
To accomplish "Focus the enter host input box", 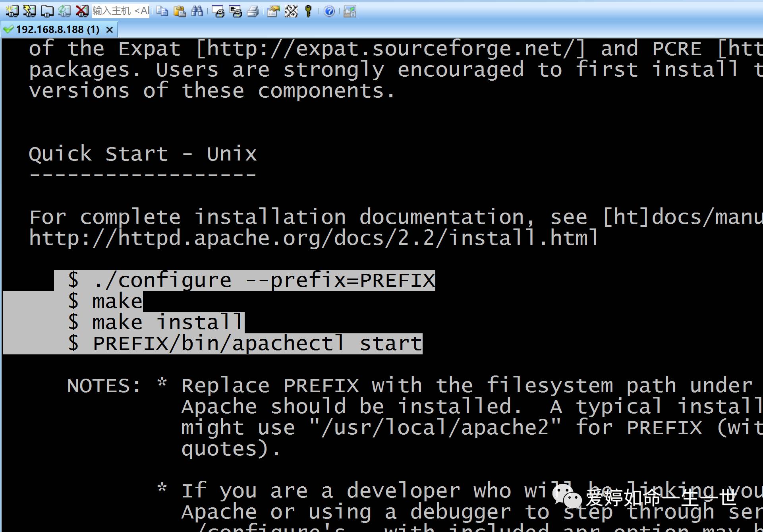I will point(120,11).
